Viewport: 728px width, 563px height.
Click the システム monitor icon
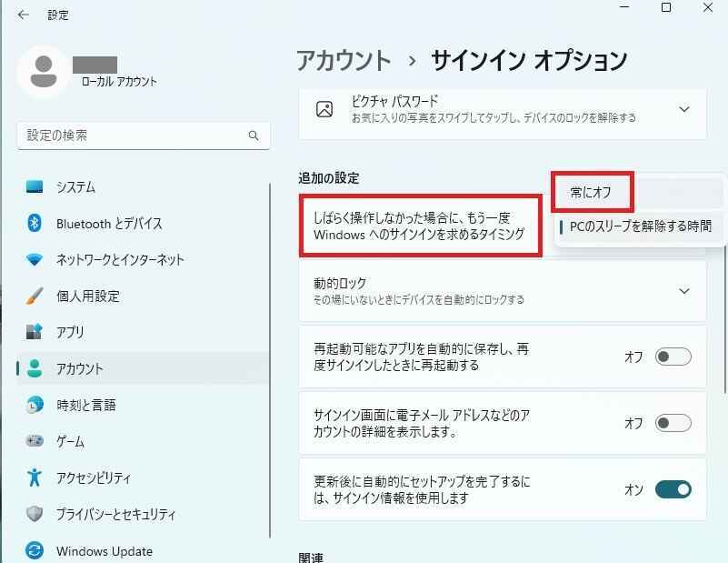point(35,186)
